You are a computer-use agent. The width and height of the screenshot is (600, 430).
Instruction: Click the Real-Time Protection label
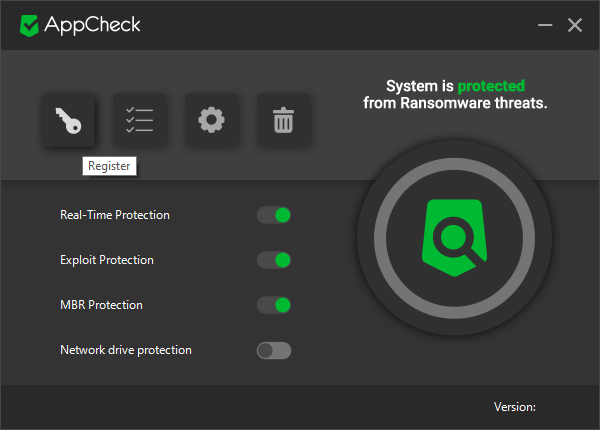115,215
